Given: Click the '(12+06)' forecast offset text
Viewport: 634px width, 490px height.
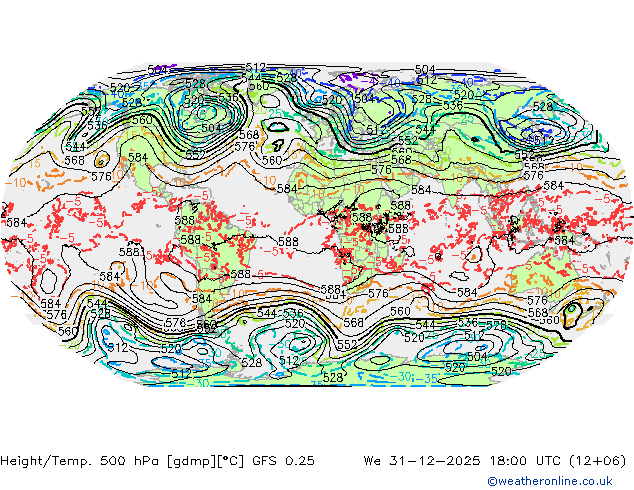Looking at the screenshot, I should tap(597, 461).
